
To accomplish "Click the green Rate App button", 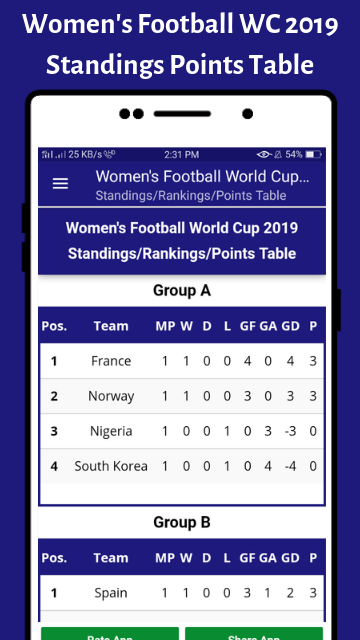I will [110, 634].
